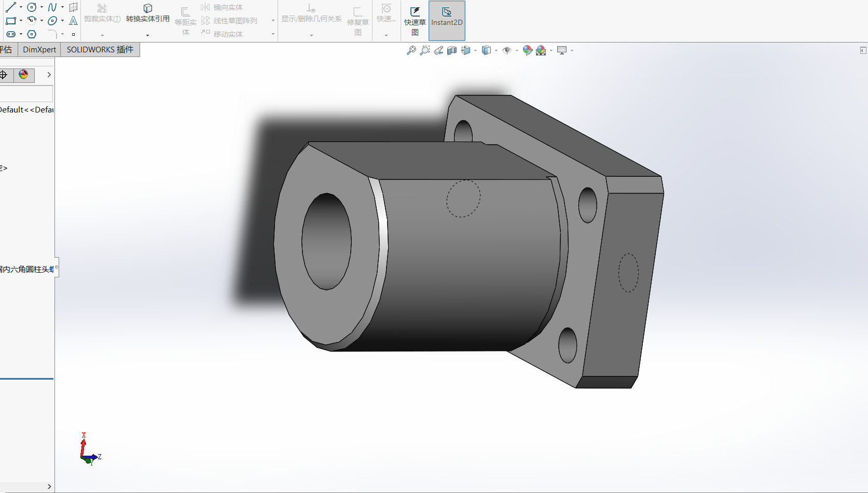Open the SOLIDWORKS 插件 tab
868x493 pixels.
point(100,50)
